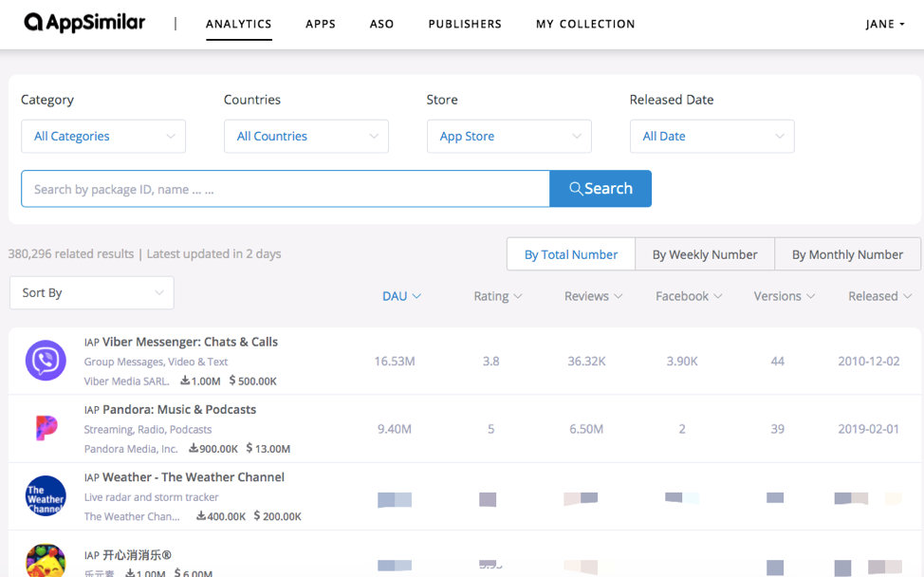Expand the All Categories dropdown
The width and height of the screenshot is (924, 577).
pyautogui.click(x=103, y=137)
